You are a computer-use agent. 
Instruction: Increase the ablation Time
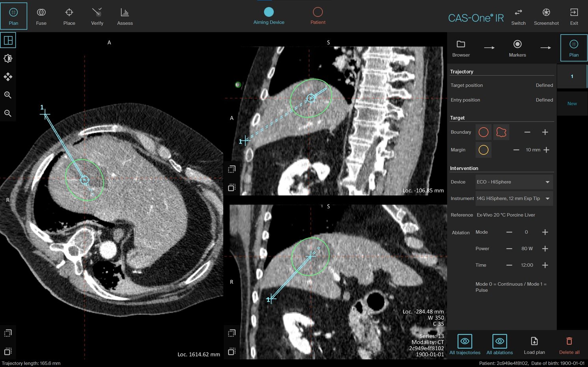pos(545,265)
